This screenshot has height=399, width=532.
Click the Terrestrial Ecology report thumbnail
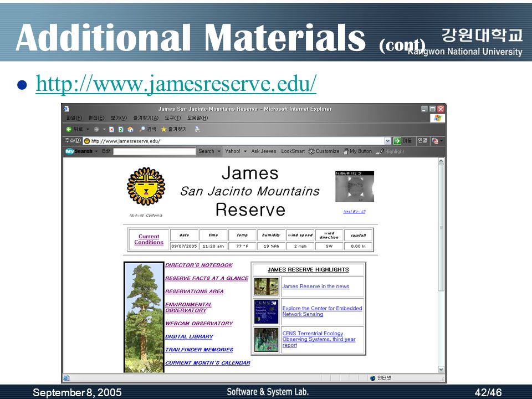pos(267,340)
